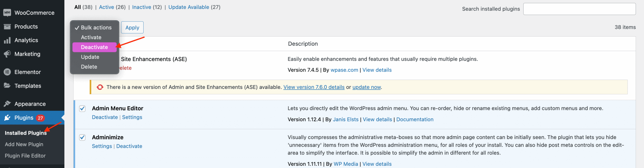644x168 pixels.
Task: Open the WP Media author link
Action: pos(346,164)
